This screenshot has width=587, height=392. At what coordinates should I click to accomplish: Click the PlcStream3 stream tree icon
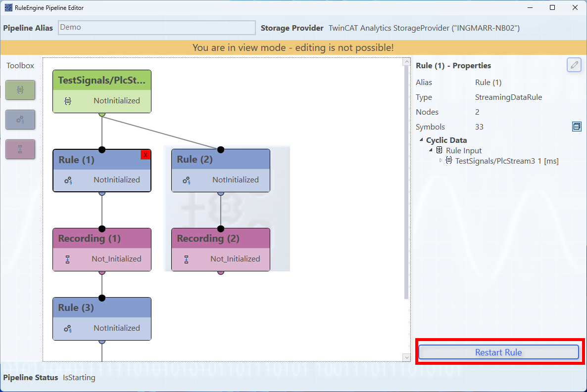coord(449,161)
